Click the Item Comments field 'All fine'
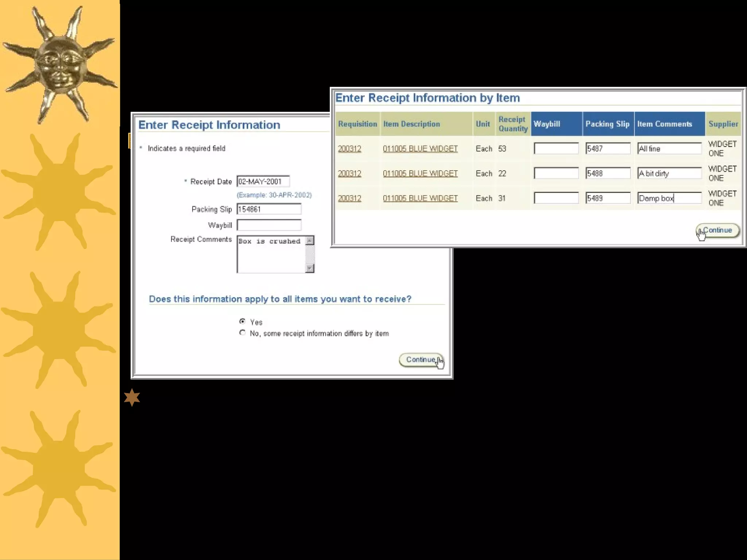This screenshot has width=747, height=560. tap(669, 148)
